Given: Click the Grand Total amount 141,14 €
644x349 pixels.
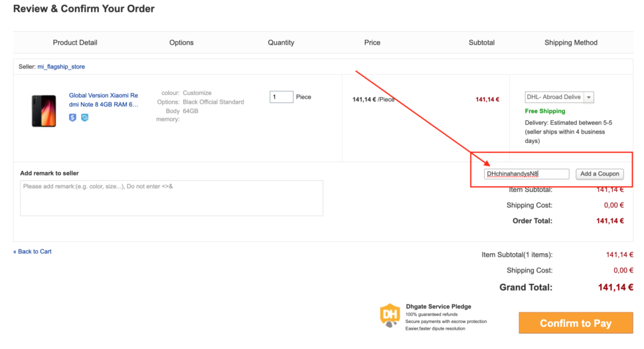Looking at the screenshot, I should click(x=615, y=287).
